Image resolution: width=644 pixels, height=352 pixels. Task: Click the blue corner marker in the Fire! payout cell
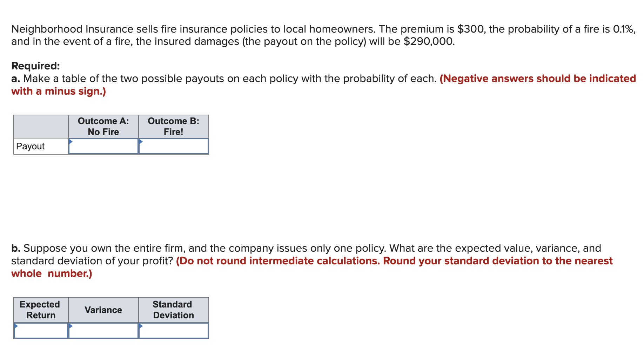(x=141, y=141)
